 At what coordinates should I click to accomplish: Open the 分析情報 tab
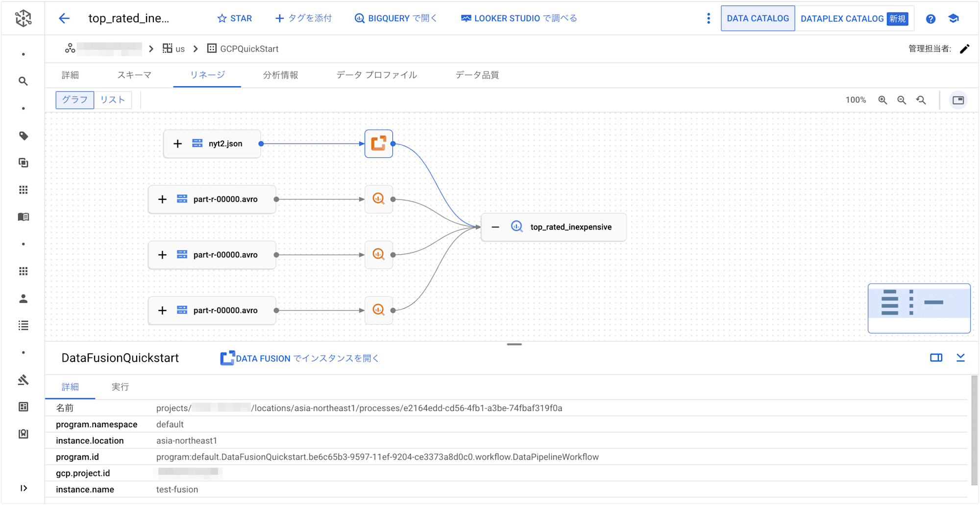[x=280, y=75]
